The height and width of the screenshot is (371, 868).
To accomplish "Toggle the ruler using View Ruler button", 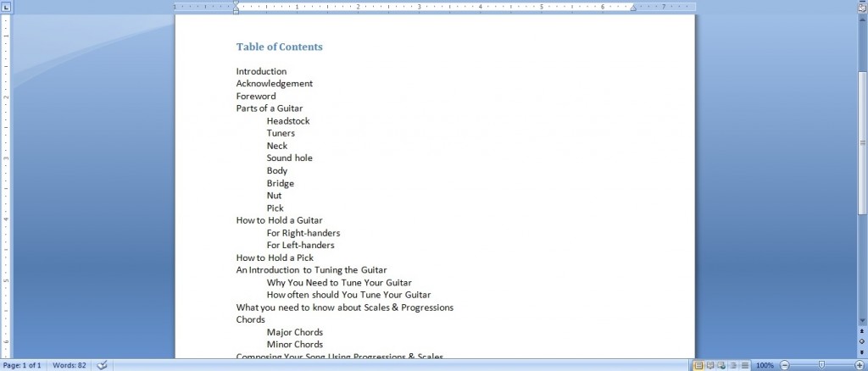I will tap(862, 7).
